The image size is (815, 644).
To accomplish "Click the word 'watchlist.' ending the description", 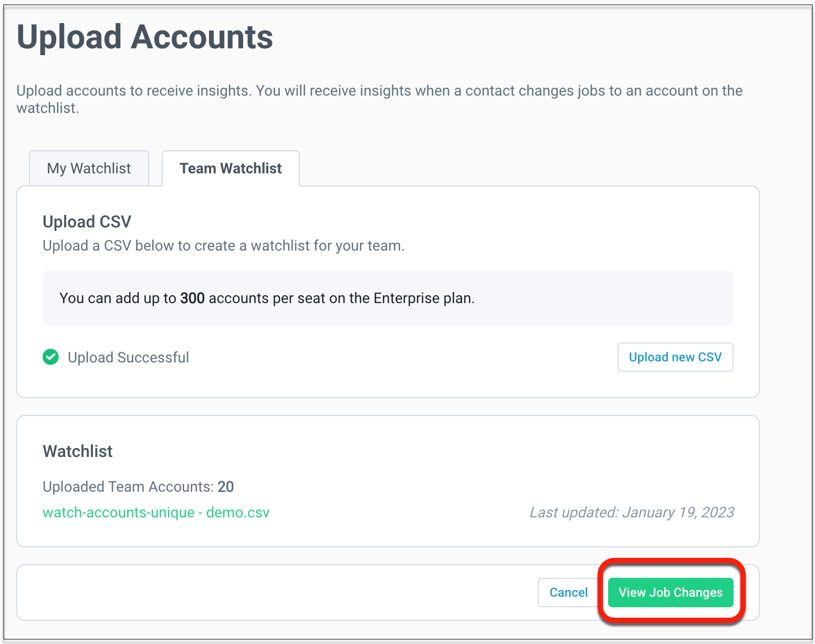I will [48, 108].
